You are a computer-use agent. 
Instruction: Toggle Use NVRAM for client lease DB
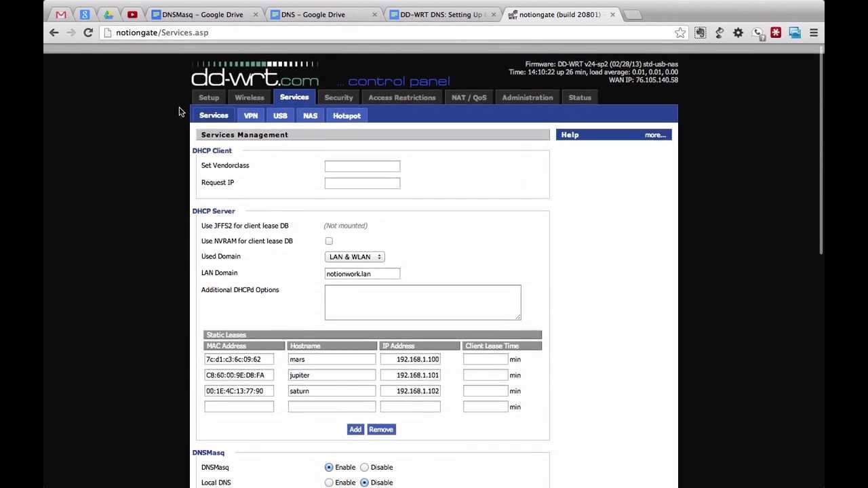(329, 241)
